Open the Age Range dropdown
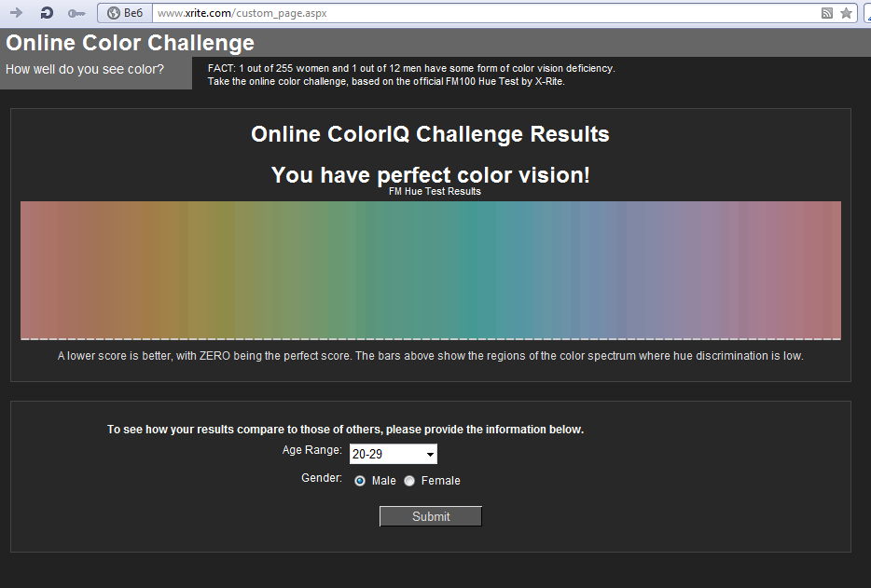 tap(393, 454)
